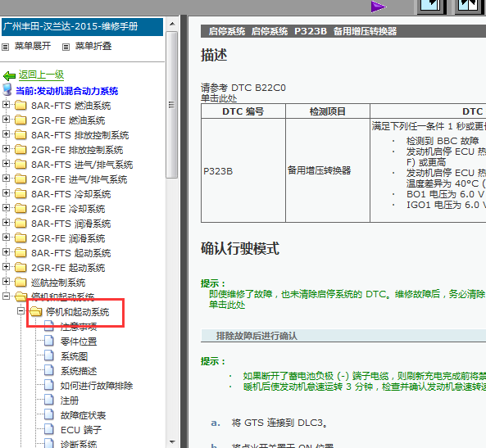Expand the 2GR-FE 润滑系统 node
Viewport: 486px width, 448px height.
[x=6, y=238]
